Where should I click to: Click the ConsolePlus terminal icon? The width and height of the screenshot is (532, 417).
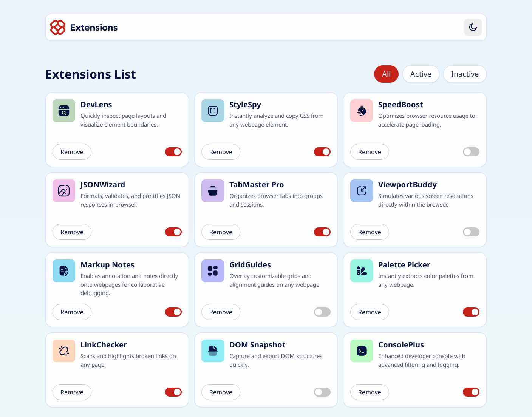click(361, 351)
